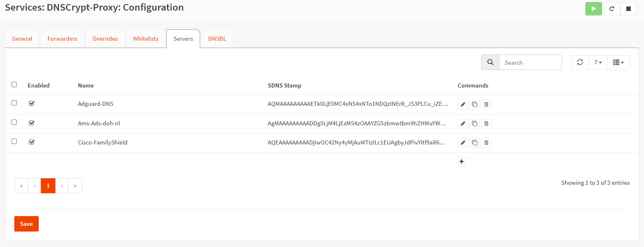Delete the Adguard-DNS server entry

[486, 105]
